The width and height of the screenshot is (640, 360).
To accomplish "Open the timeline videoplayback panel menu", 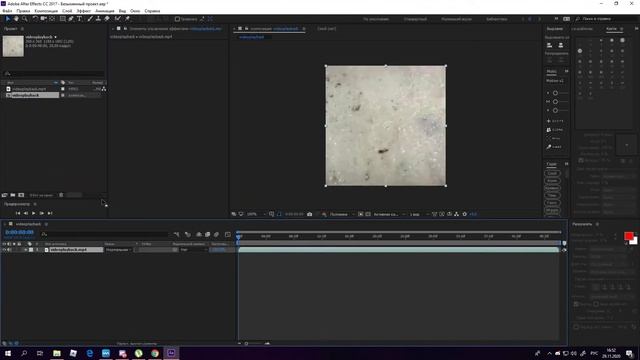I will click(46, 224).
